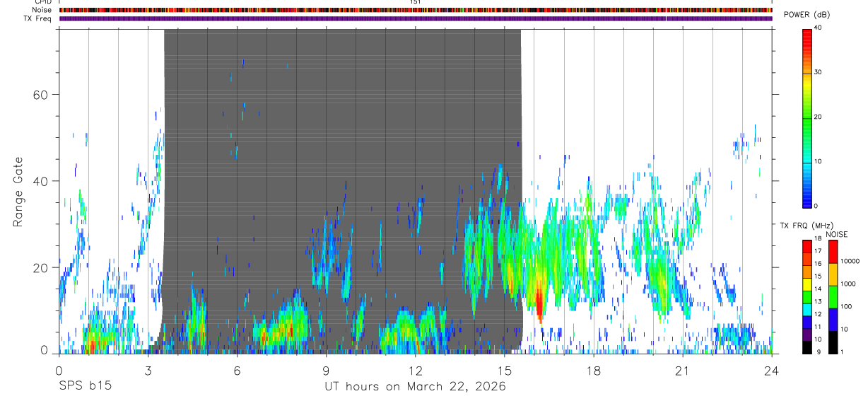The height and width of the screenshot is (401, 868).
Task: Click the 1000 label in the NOISE legend
Action: click(x=848, y=284)
